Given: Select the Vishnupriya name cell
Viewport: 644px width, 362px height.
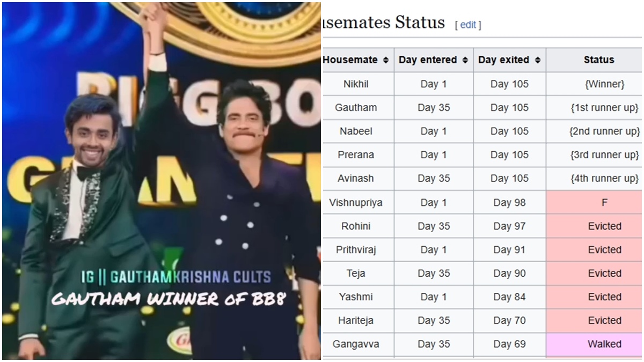Looking at the screenshot, I should click(x=356, y=203).
